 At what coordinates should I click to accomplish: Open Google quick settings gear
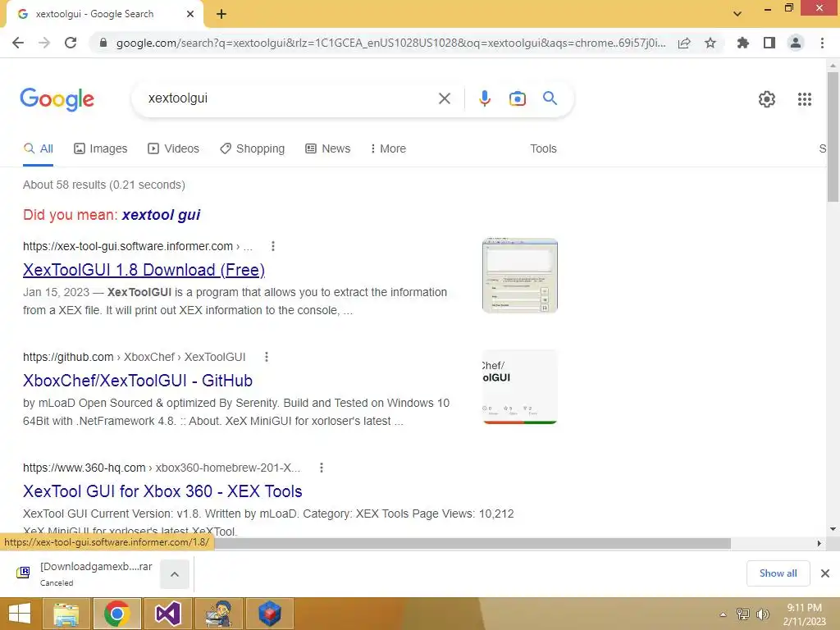[x=767, y=99]
